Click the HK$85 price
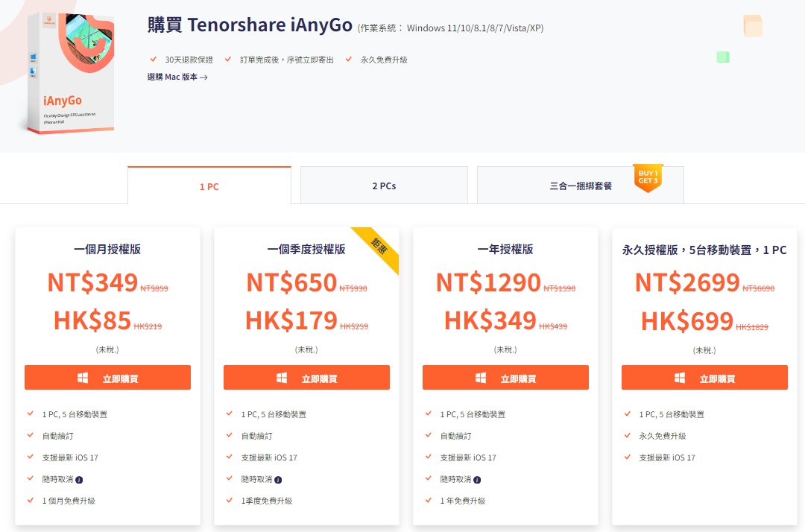 point(92,320)
